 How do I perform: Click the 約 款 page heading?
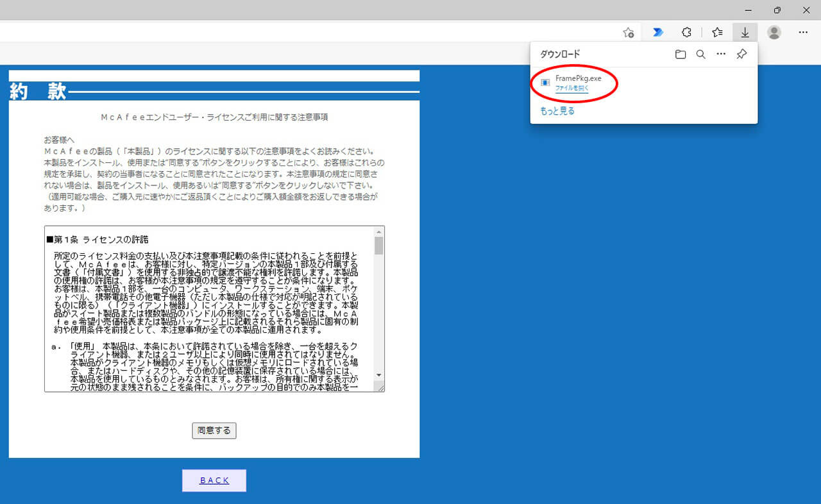(38, 92)
